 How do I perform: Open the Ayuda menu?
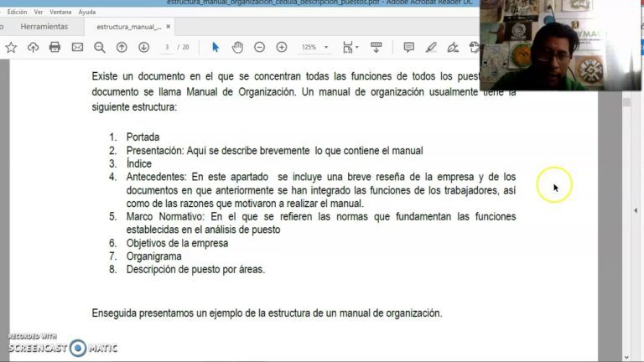[x=87, y=13]
